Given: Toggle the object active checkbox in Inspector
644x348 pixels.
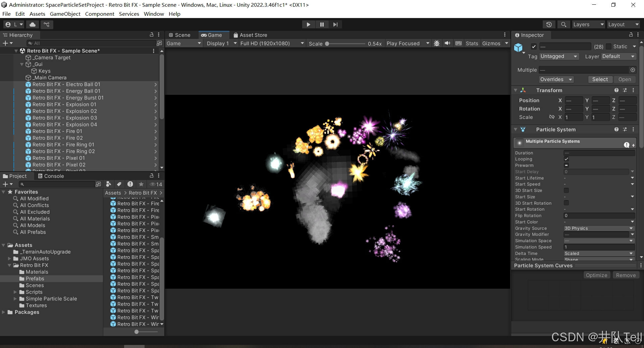Looking at the screenshot, I should [x=534, y=47].
